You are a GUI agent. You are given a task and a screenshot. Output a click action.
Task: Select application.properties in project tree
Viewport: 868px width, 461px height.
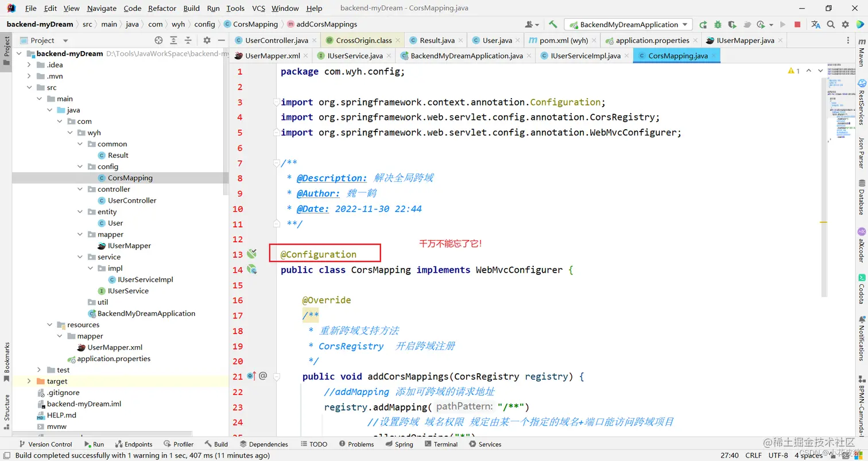click(x=113, y=359)
